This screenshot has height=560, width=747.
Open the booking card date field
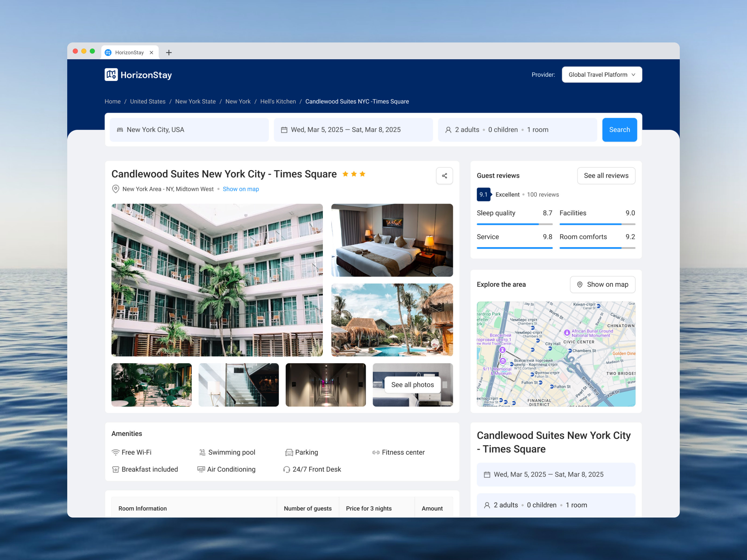[556, 475]
